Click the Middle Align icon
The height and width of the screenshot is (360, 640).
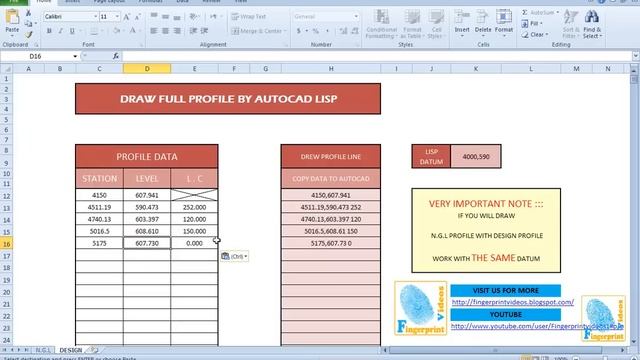click(165, 17)
